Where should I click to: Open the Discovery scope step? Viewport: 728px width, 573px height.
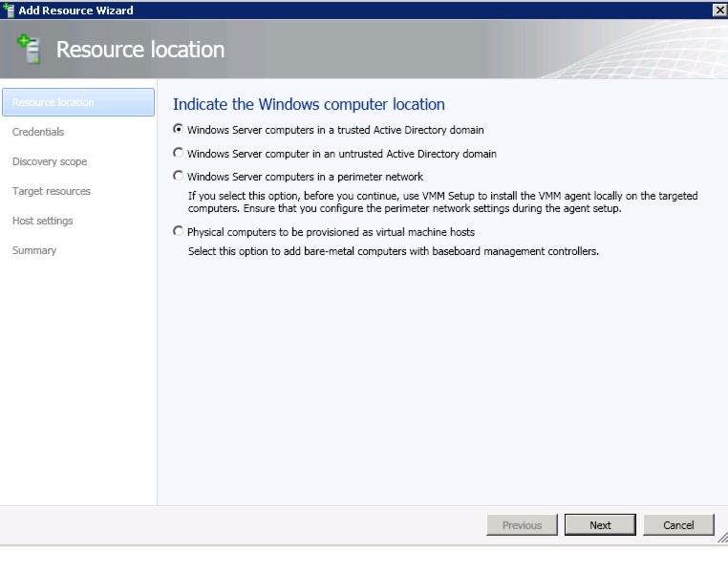50,161
